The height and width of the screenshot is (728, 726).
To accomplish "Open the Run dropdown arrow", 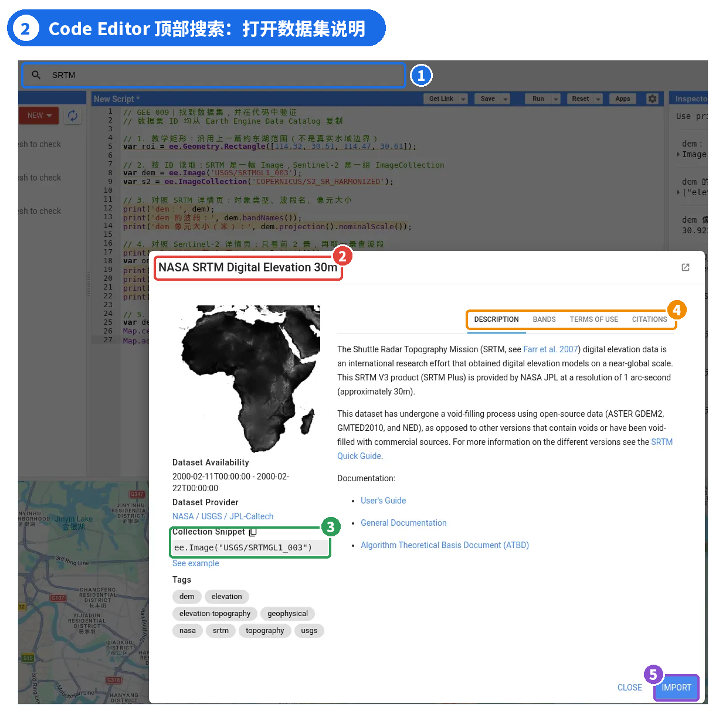I will [556, 99].
